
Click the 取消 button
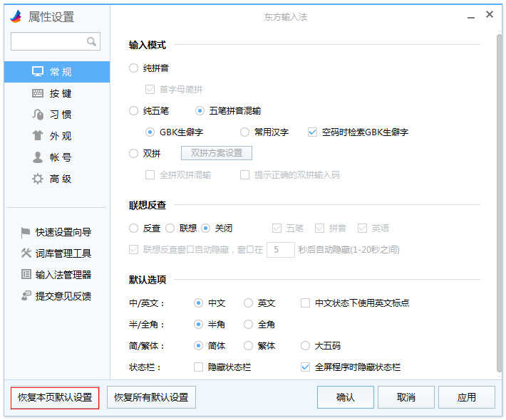[406, 397]
